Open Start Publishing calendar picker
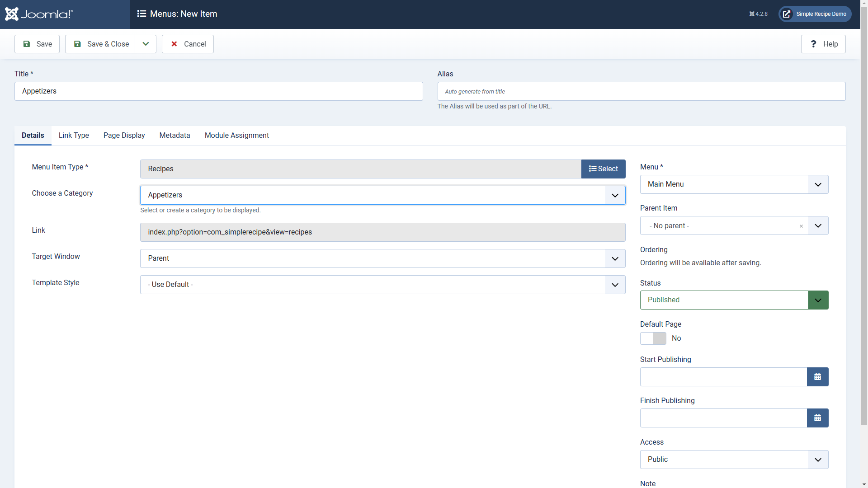Image resolution: width=868 pixels, height=488 pixels. [x=817, y=377]
